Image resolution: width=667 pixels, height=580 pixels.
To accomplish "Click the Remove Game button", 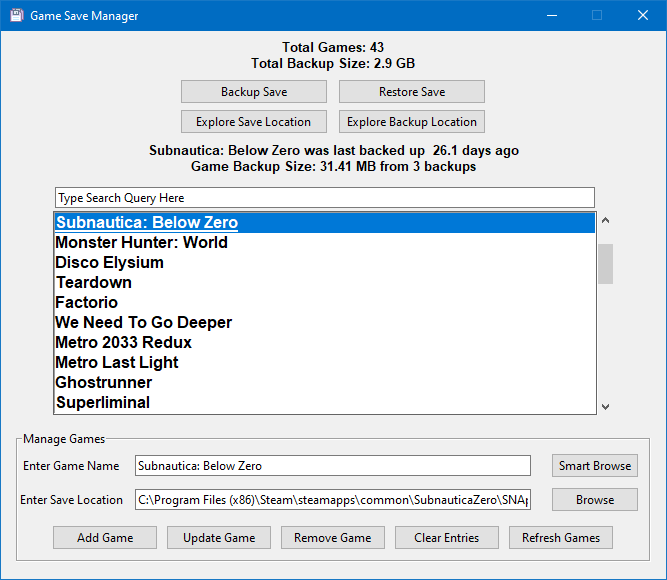I will point(333,538).
